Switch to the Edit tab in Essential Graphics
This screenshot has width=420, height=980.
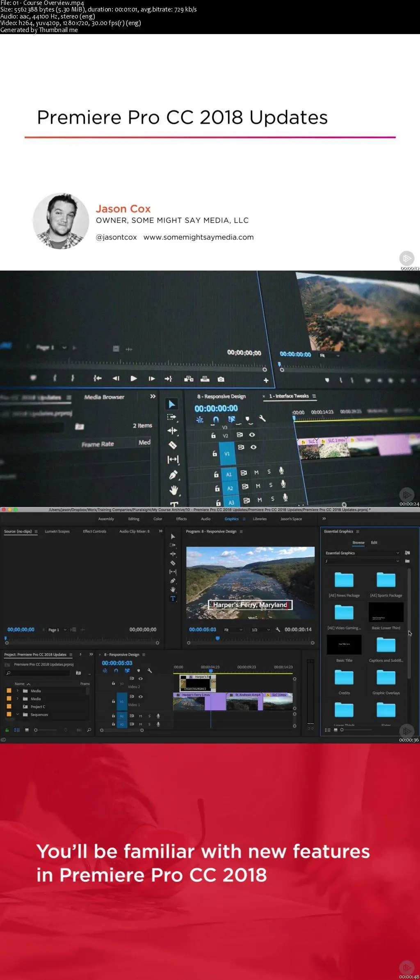pyautogui.click(x=374, y=542)
